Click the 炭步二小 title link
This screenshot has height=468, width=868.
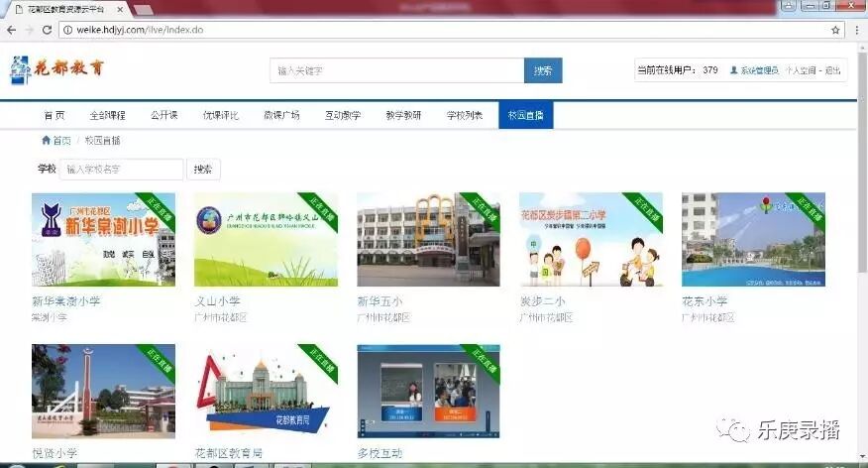[543, 301]
